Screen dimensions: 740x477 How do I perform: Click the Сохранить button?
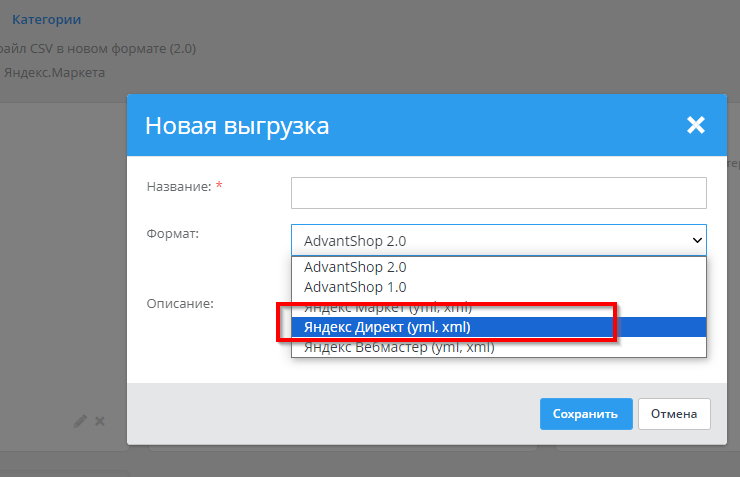(586, 414)
